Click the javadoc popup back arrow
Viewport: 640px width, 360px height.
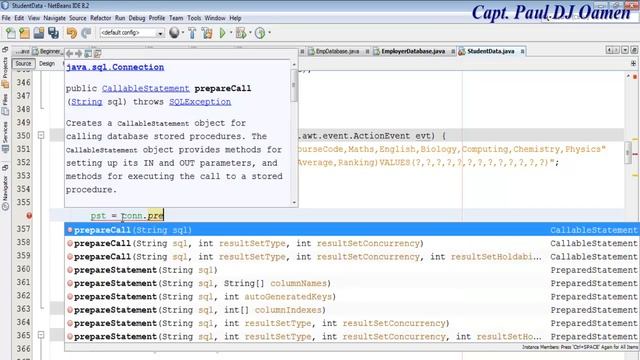point(70,53)
